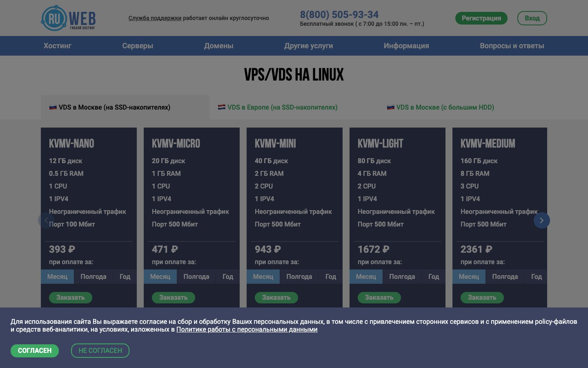This screenshot has width=588, height=368.
Task: Select Полгода period for KVMV-LIGHT
Action: coord(402,277)
